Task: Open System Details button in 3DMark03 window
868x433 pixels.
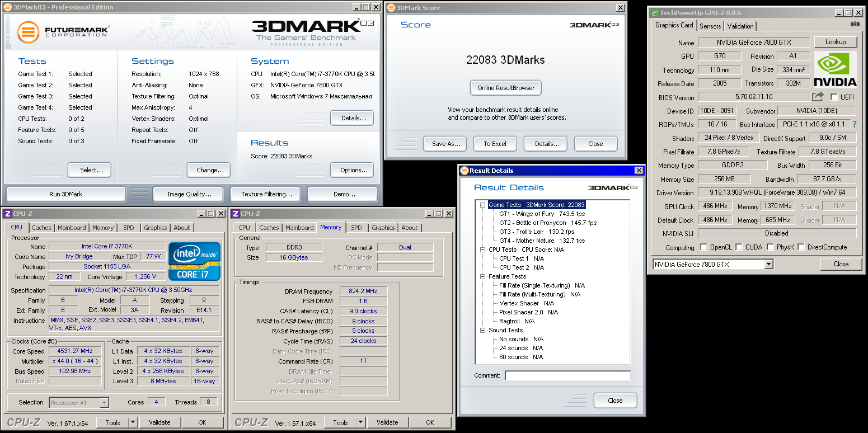Action: tap(352, 118)
